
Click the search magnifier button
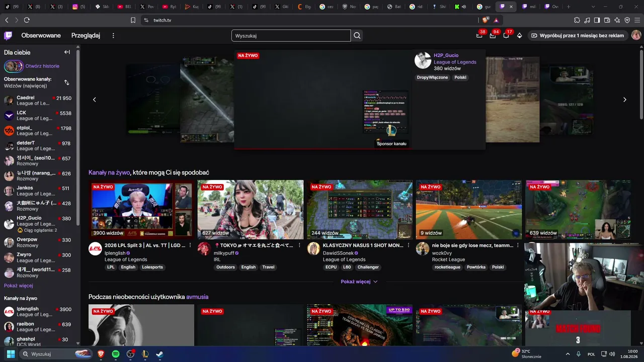pos(357,36)
